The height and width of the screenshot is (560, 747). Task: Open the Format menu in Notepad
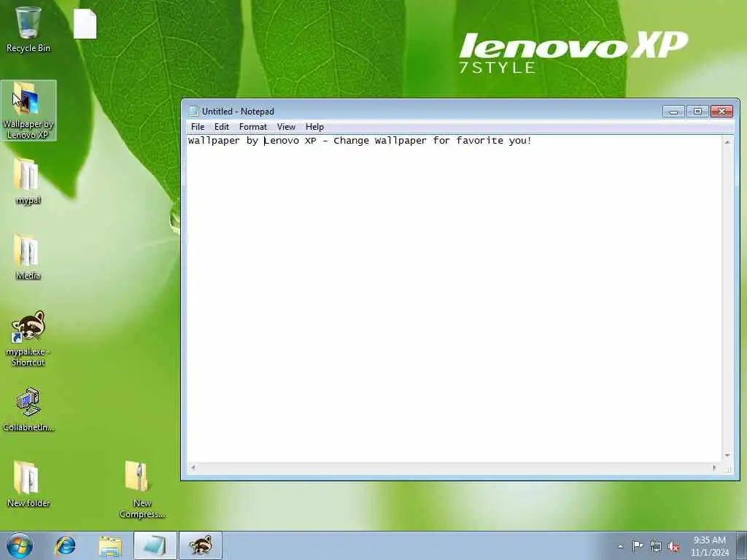point(253,127)
